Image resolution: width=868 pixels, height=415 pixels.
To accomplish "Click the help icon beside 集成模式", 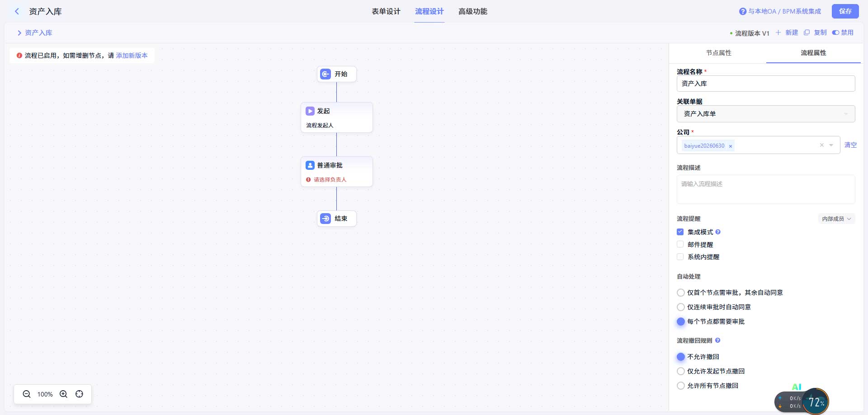I will tap(718, 232).
